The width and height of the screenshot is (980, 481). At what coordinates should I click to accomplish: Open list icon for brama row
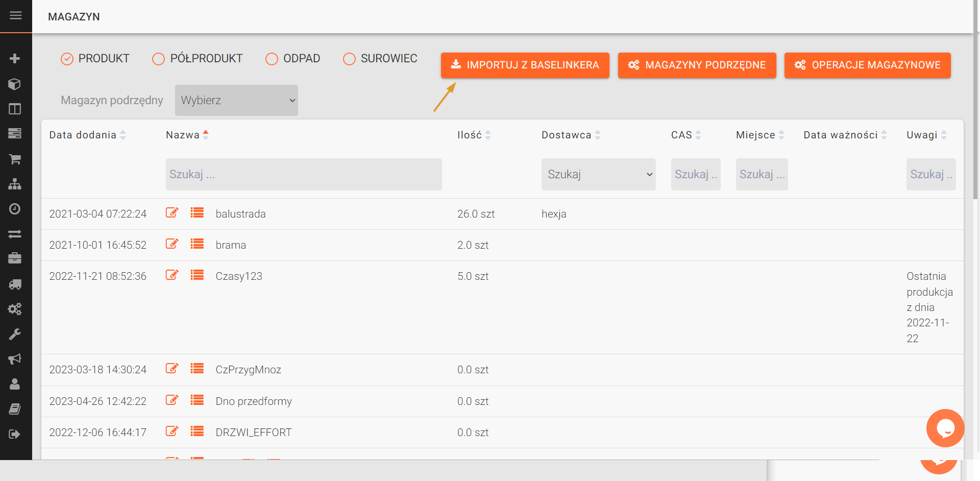tap(197, 244)
